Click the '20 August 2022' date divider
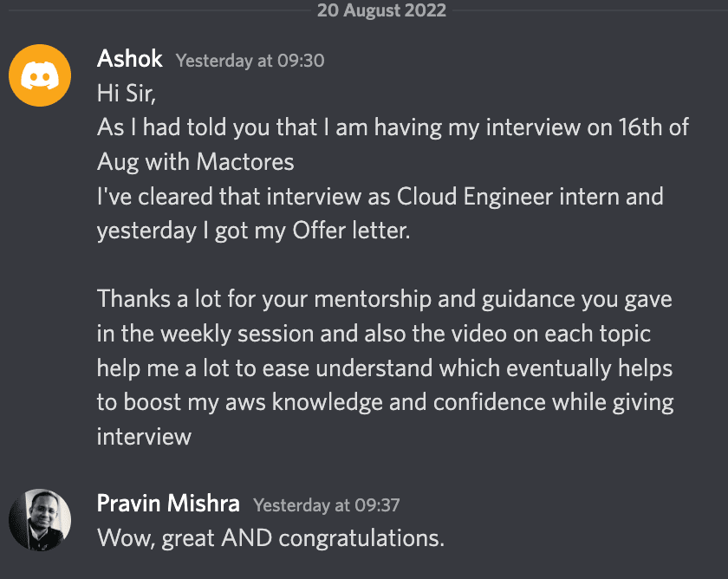The width and height of the screenshot is (728, 579). point(381,11)
